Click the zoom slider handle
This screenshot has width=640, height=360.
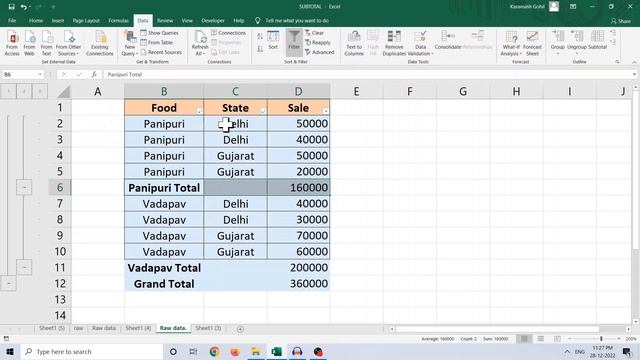(601, 339)
